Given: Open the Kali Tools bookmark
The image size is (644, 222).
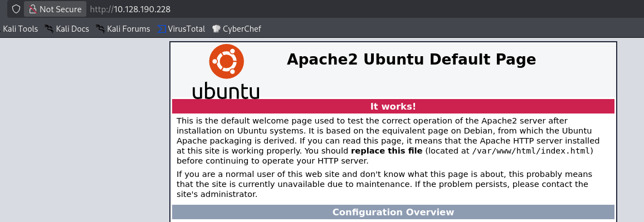Looking at the screenshot, I should (19, 29).
